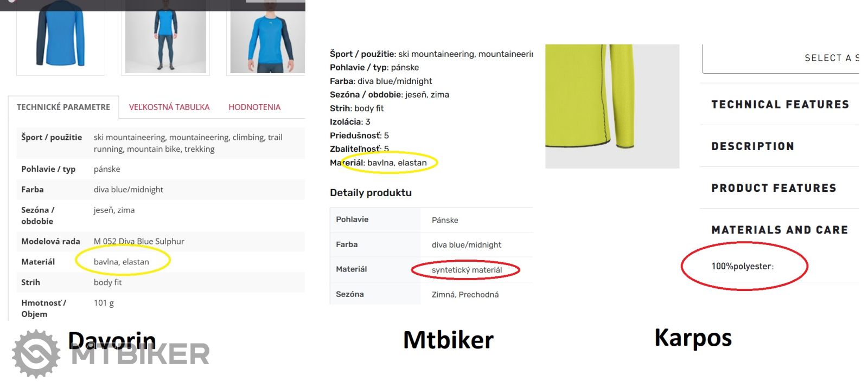Open the flat blue shirt thumbnail
Viewport: 868px width, 388px height.
pos(60,35)
